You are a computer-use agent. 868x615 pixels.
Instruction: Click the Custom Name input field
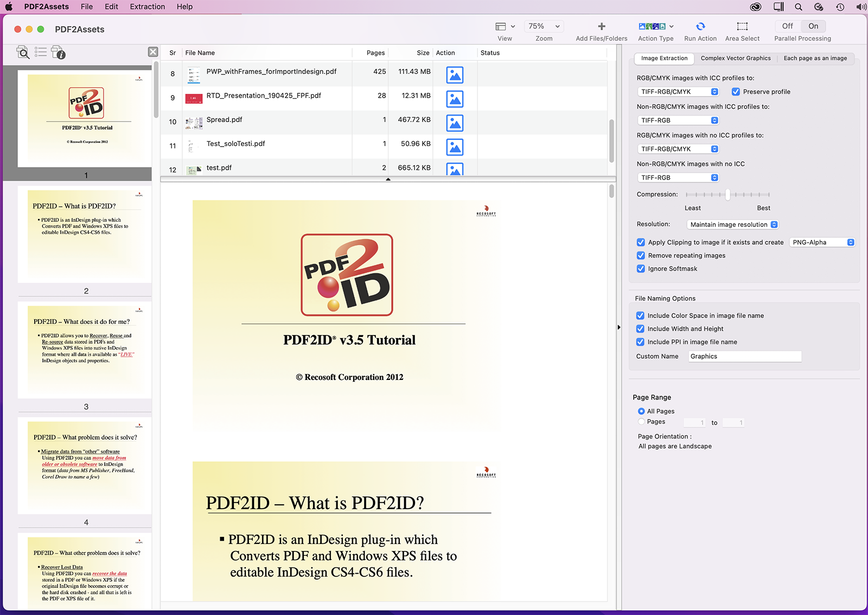(745, 357)
